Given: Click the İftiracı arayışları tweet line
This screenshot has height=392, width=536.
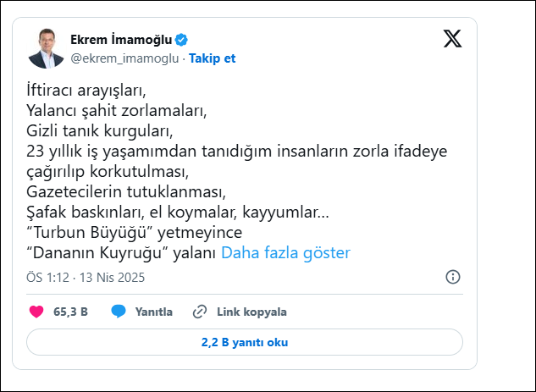Looking at the screenshot, I should click(x=87, y=88).
